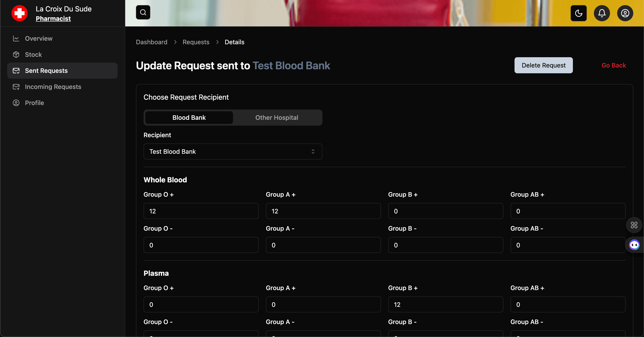Screen dimensions: 644x337
Task: Click the Whole Blood Group O + field
Action: [201, 211]
